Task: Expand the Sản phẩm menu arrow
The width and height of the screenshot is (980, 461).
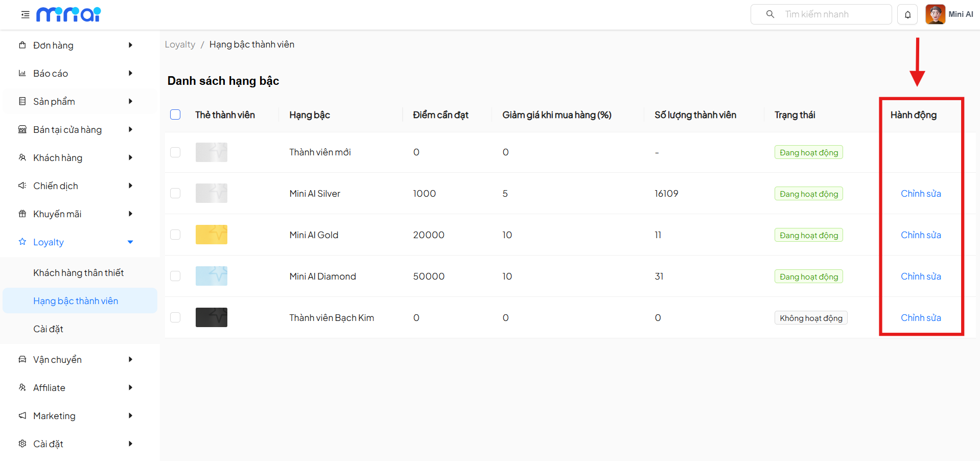Action: (130, 101)
